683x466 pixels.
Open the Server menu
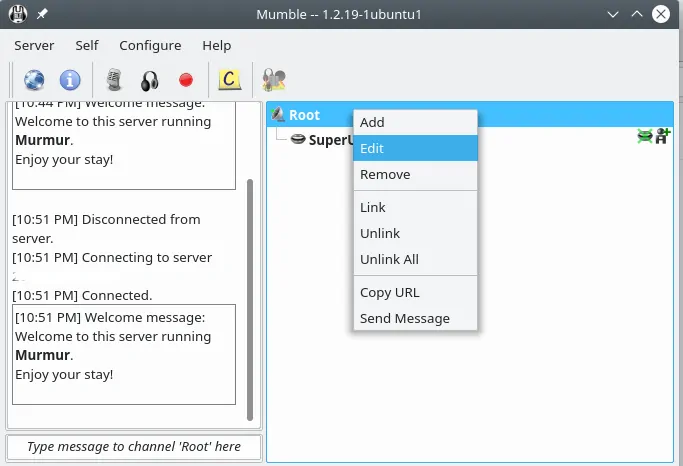[x=34, y=45]
